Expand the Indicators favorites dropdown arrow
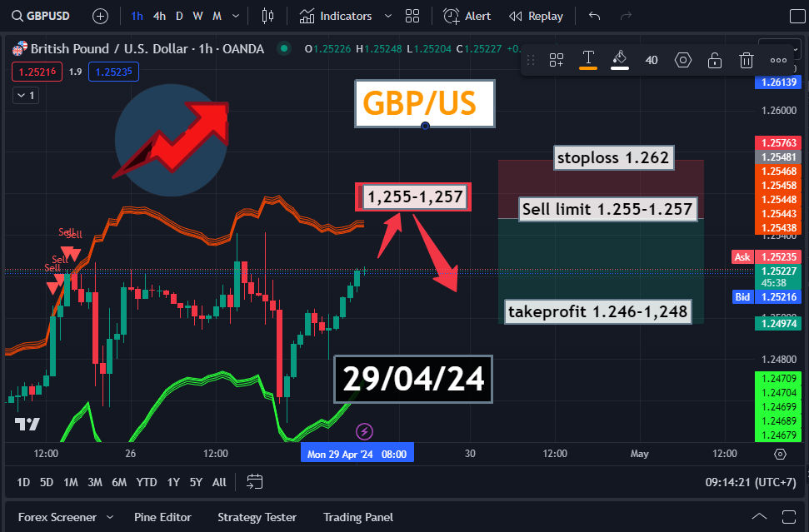Image resolution: width=809 pixels, height=532 pixels. pos(388,16)
